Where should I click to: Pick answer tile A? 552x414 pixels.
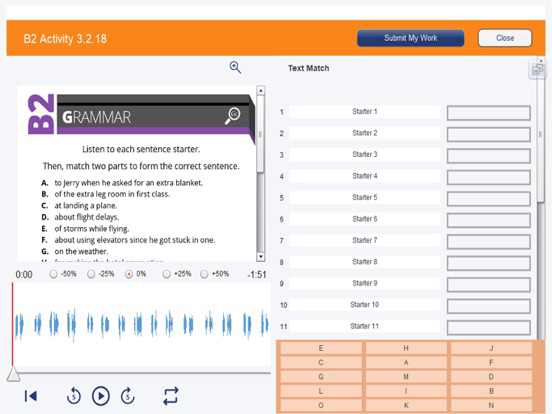pos(406,363)
